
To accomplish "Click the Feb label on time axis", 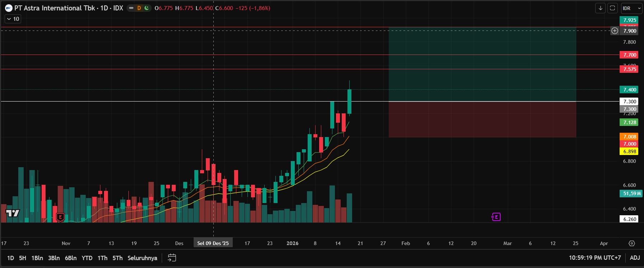I will (x=406, y=243).
